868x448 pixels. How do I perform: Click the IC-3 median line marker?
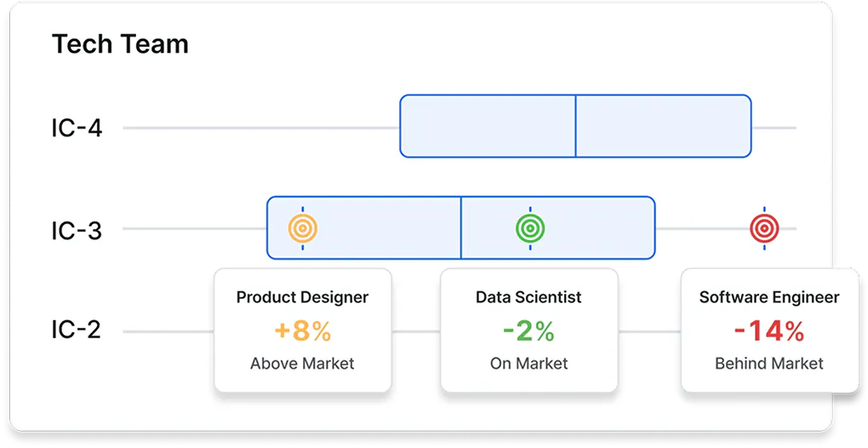click(x=460, y=227)
